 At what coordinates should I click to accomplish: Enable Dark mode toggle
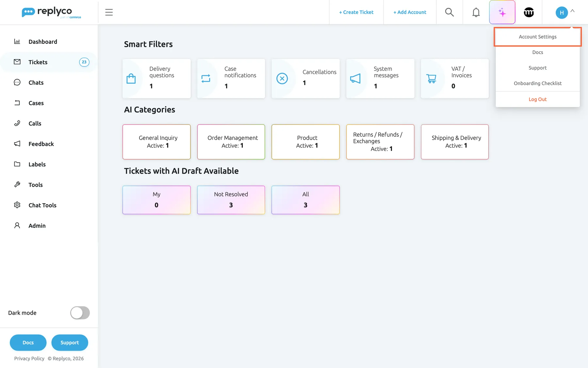(x=80, y=313)
